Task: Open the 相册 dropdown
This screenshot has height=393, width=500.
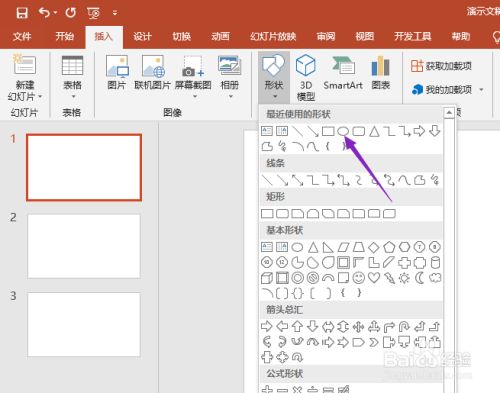Action: [230, 77]
